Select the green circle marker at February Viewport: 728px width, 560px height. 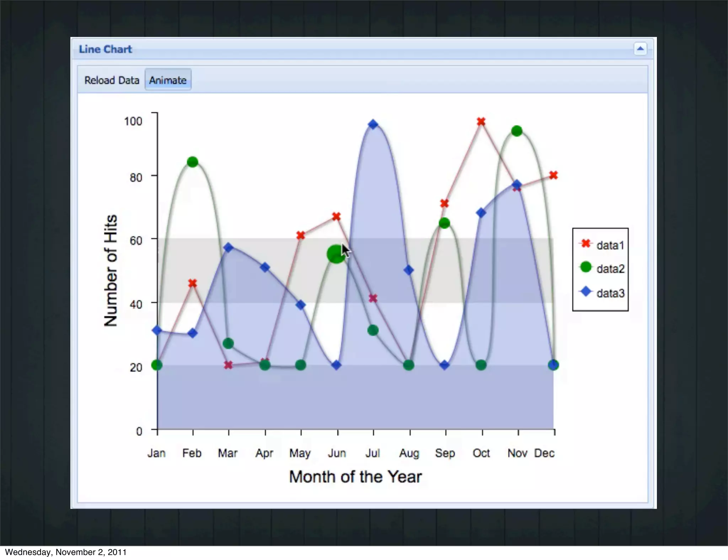coord(192,162)
